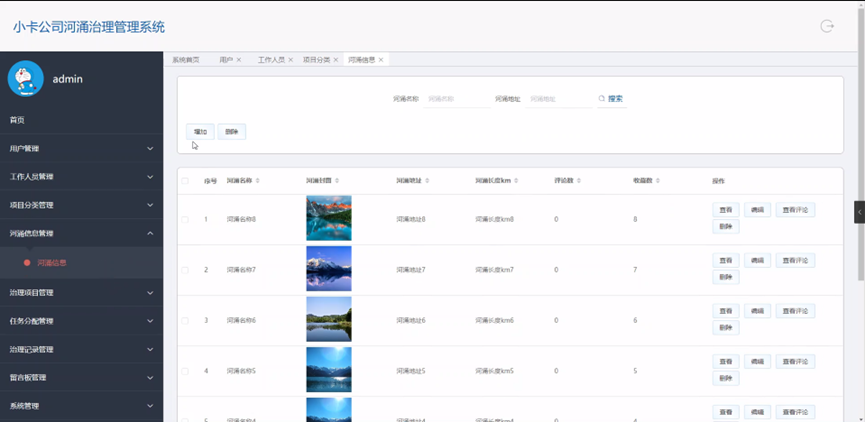The height and width of the screenshot is (422, 865).
Task: Click the edit button for row 河涌名称8
Action: (757, 210)
